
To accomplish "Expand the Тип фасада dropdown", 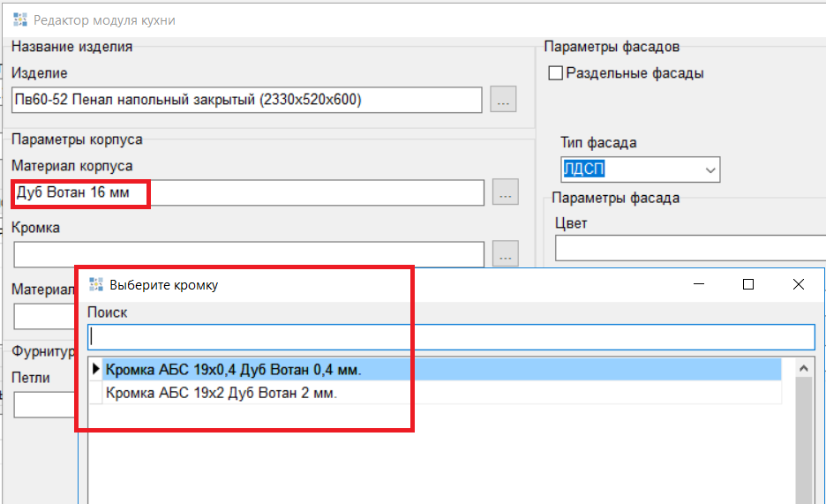I will point(710,169).
